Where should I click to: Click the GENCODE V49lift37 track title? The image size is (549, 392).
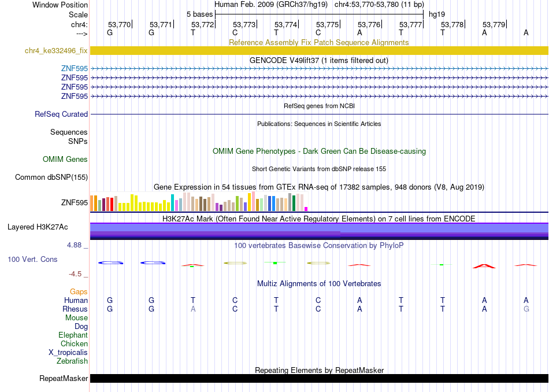319,60
